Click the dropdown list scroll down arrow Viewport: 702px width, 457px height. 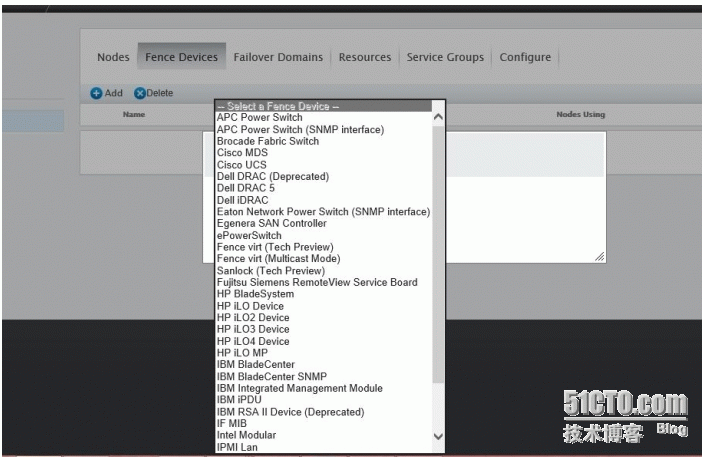pyautogui.click(x=439, y=436)
